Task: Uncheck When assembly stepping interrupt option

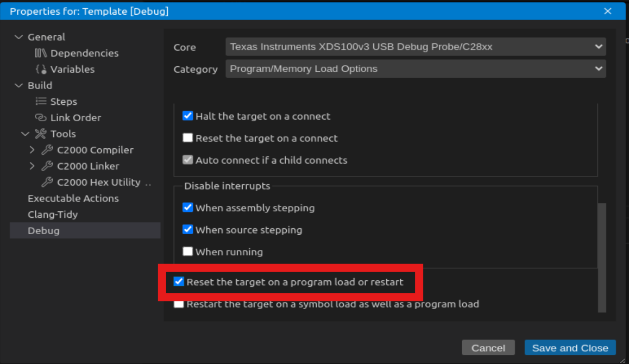Action: [187, 208]
